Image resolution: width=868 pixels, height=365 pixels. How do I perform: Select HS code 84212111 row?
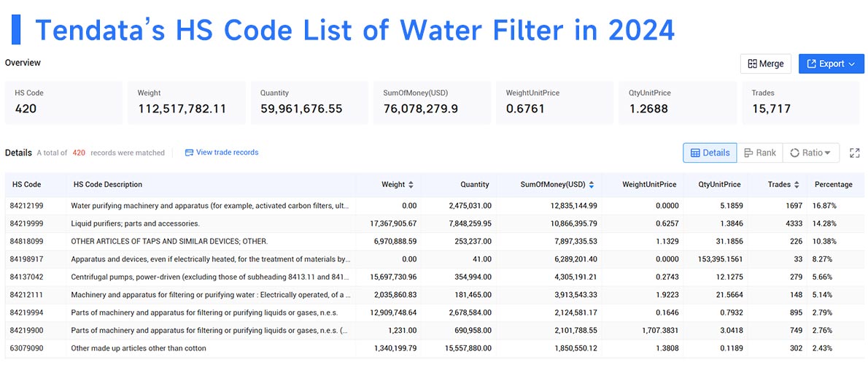pos(435,294)
